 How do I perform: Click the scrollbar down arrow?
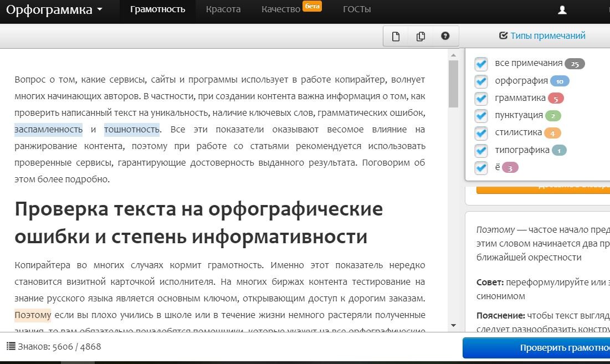(x=453, y=326)
